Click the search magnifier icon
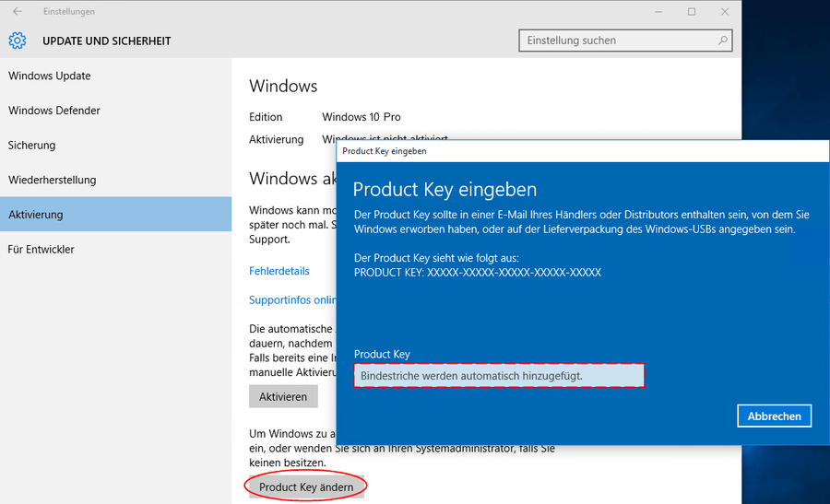 click(722, 41)
